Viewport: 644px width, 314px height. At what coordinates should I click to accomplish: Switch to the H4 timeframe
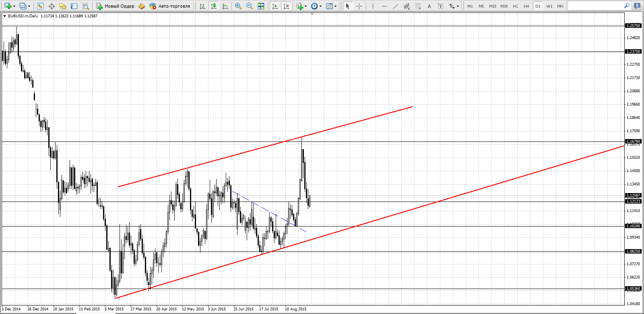point(526,6)
